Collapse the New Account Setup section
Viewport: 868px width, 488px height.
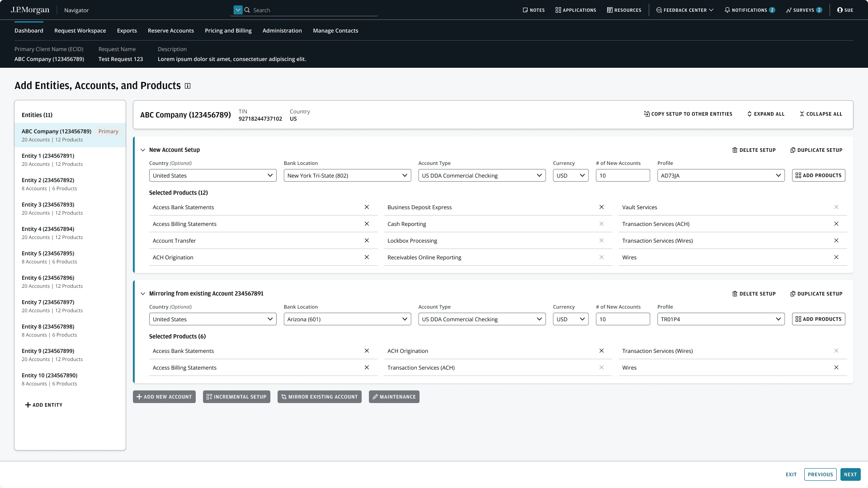pos(143,150)
